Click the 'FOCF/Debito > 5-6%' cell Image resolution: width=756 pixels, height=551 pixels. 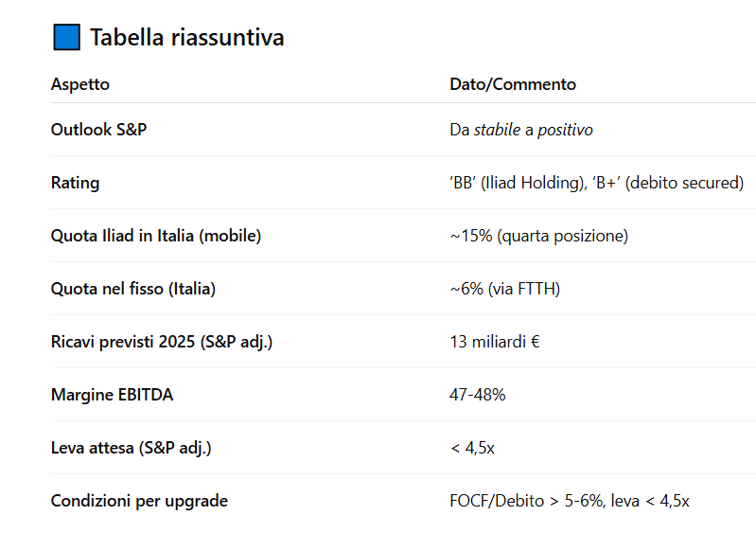point(570,501)
